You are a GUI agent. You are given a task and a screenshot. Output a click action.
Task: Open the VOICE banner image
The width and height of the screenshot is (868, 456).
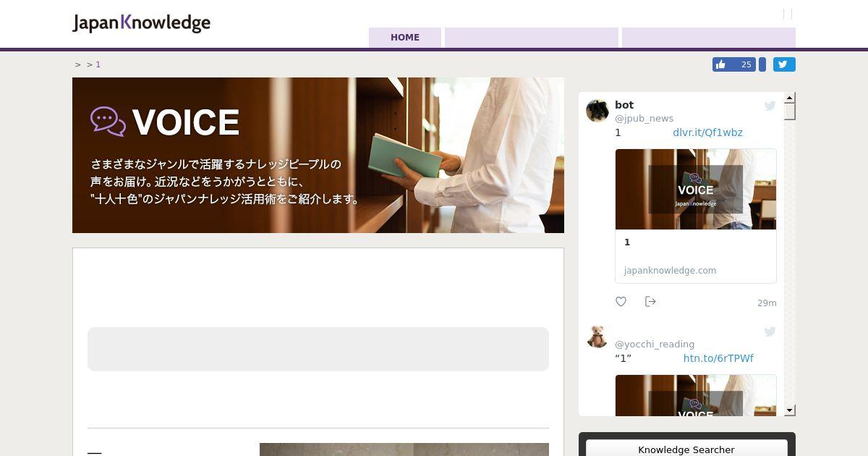(318, 155)
